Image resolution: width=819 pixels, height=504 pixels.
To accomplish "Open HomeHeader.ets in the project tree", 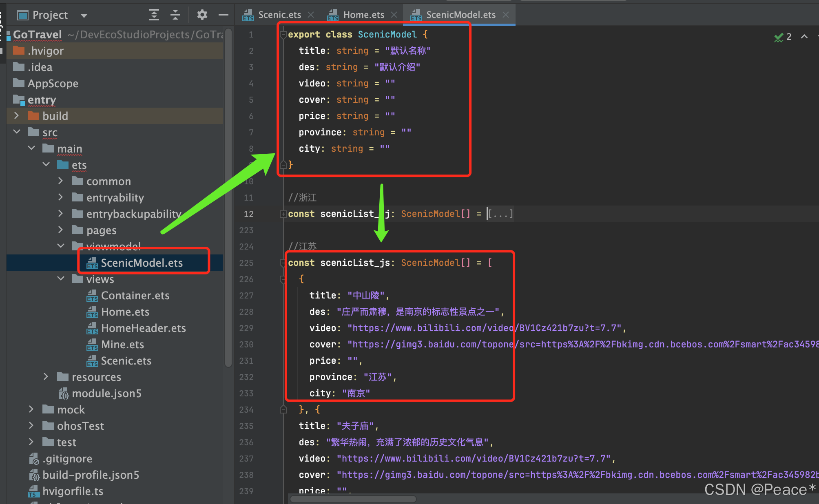I will (x=143, y=328).
